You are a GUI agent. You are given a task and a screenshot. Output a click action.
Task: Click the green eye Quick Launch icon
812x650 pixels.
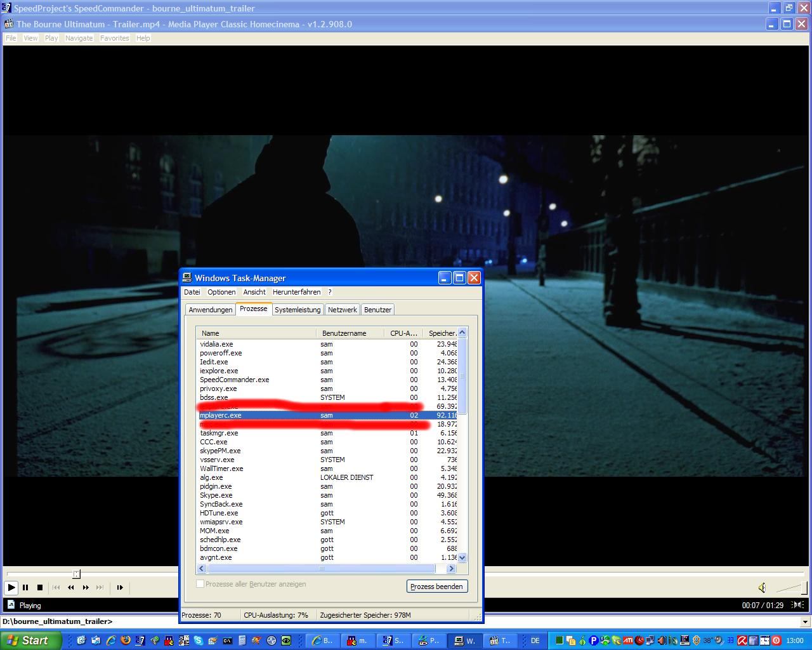[x=286, y=640]
